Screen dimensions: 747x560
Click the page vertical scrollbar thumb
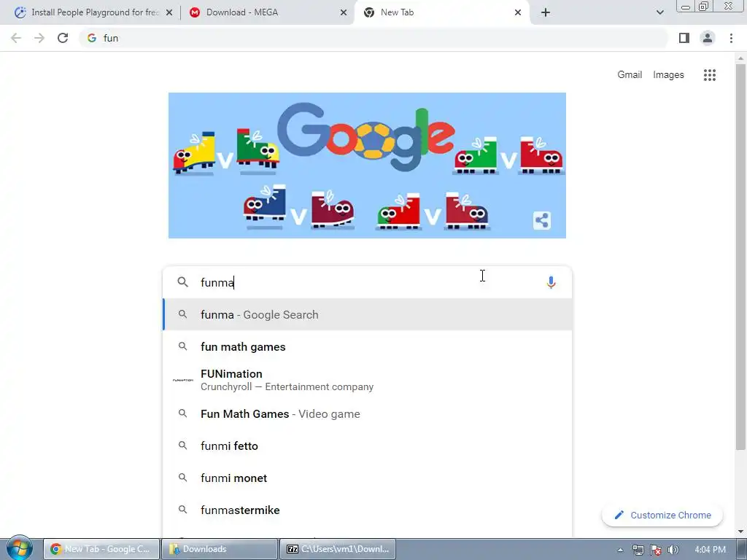[x=740, y=257]
